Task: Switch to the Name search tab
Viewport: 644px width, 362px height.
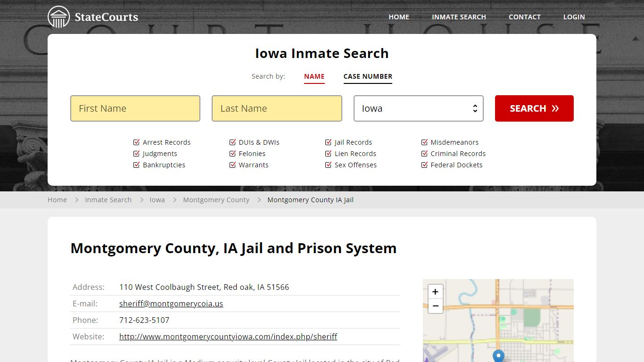Action: pos(314,76)
